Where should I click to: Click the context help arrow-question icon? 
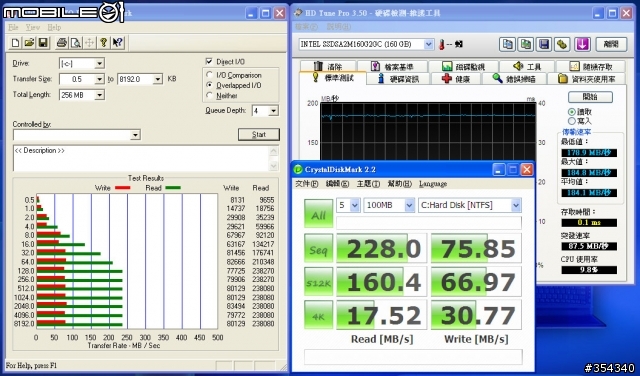click(118, 42)
